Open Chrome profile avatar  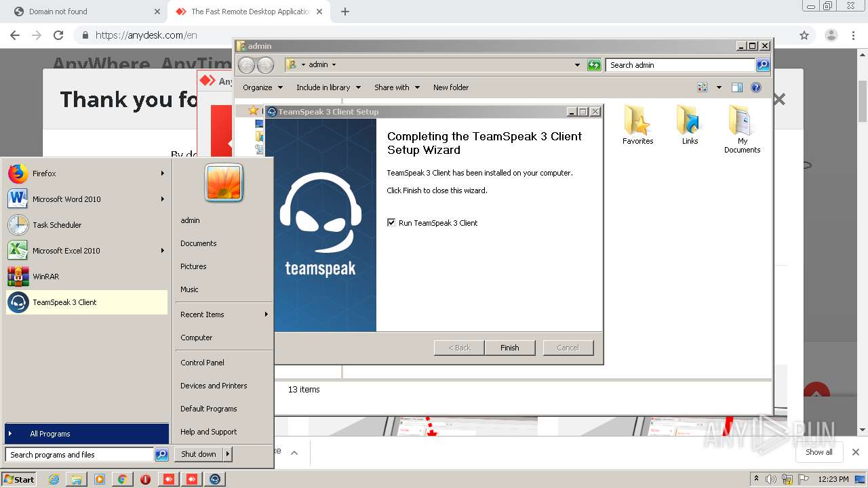coord(831,35)
